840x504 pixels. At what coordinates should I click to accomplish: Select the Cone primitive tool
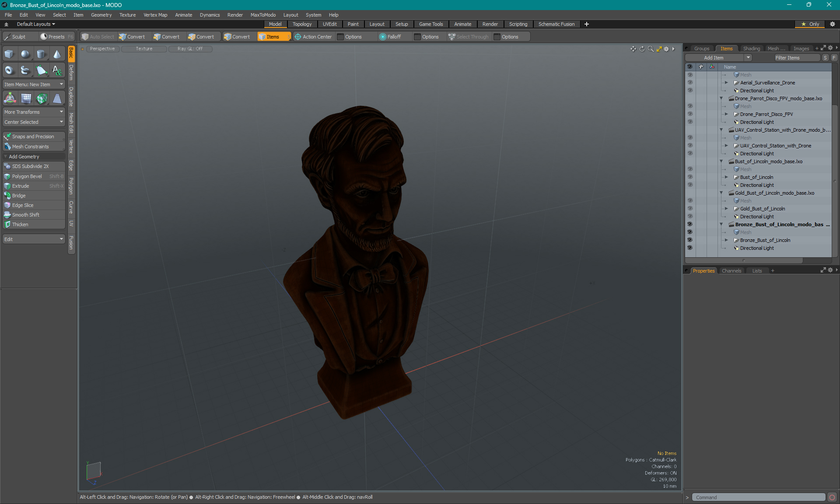point(57,54)
